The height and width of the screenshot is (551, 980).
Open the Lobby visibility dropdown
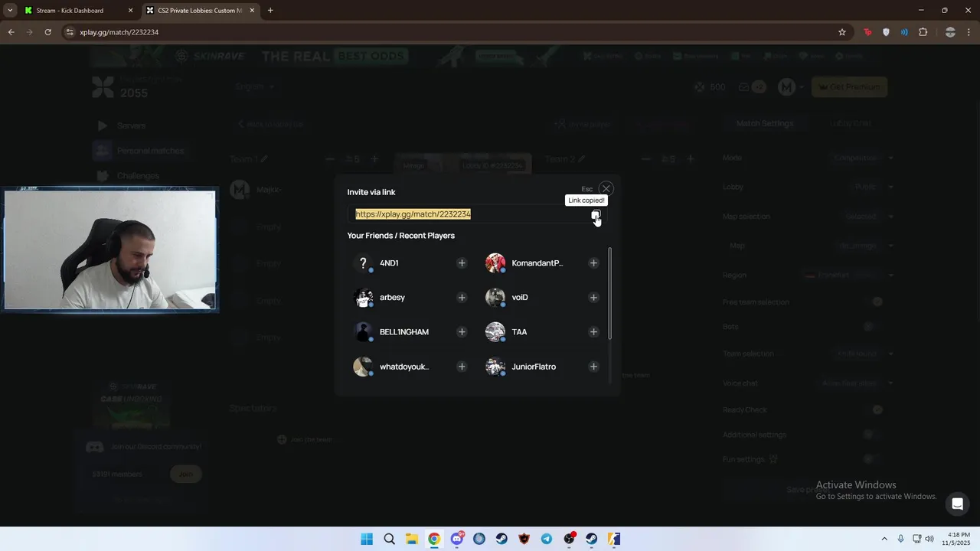click(x=874, y=187)
